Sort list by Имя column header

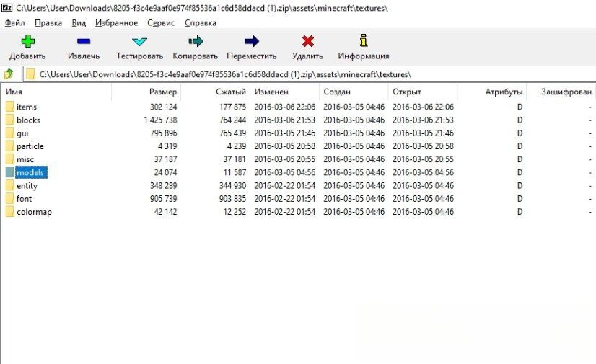(x=13, y=92)
